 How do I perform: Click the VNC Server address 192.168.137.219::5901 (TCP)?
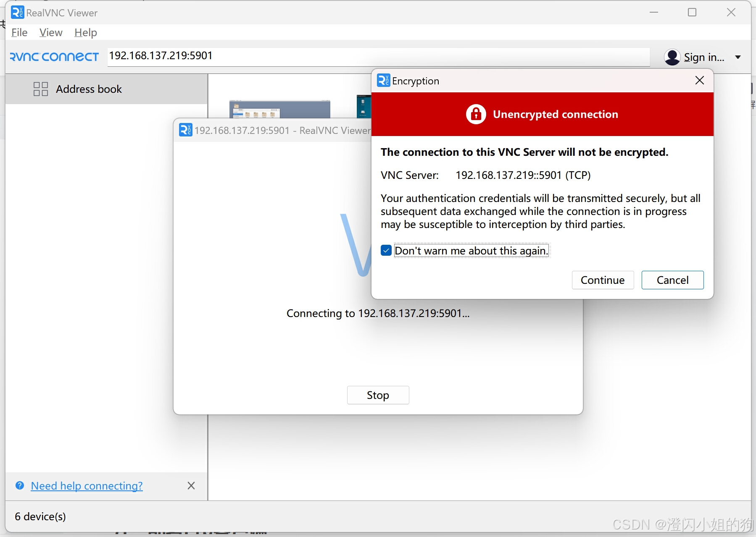(x=523, y=175)
